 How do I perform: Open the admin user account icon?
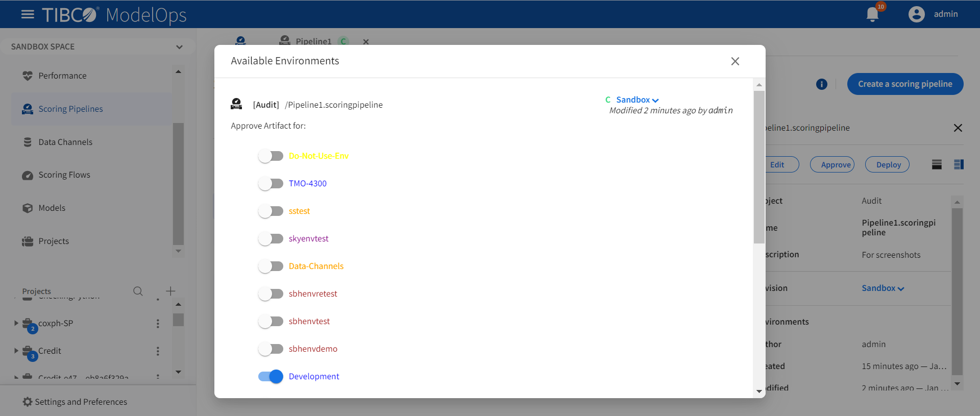(917, 14)
